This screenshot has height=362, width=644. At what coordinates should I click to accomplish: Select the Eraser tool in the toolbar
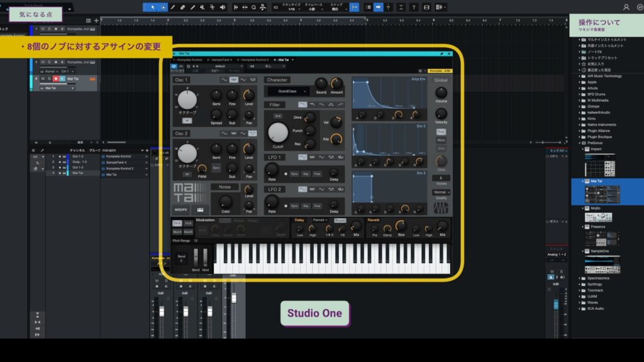[183, 8]
